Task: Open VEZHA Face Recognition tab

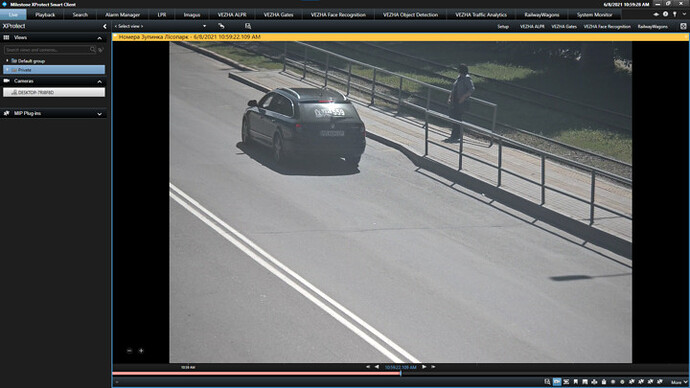Action: pos(338,15)
